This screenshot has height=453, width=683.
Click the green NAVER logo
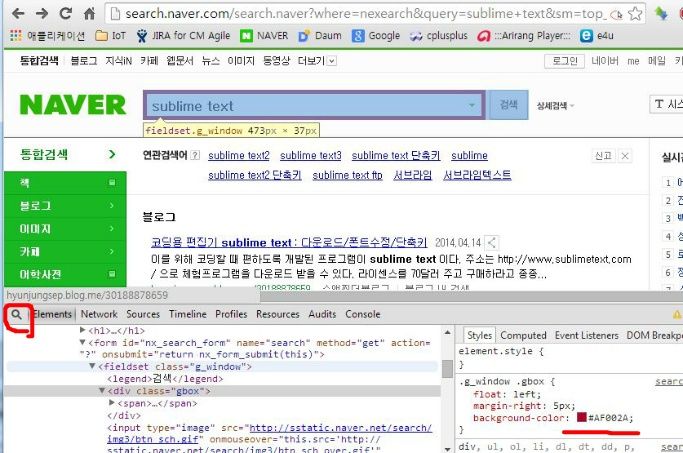73,105
